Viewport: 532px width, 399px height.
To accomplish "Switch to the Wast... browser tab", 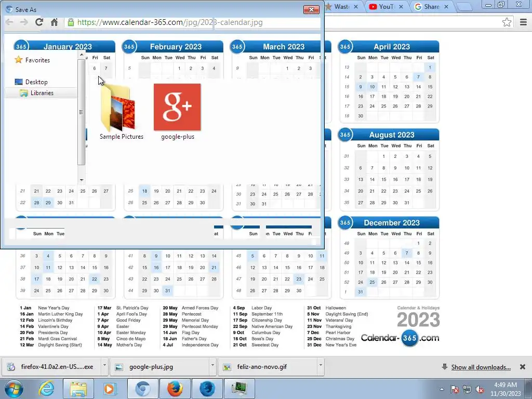I will coord(342,6).
